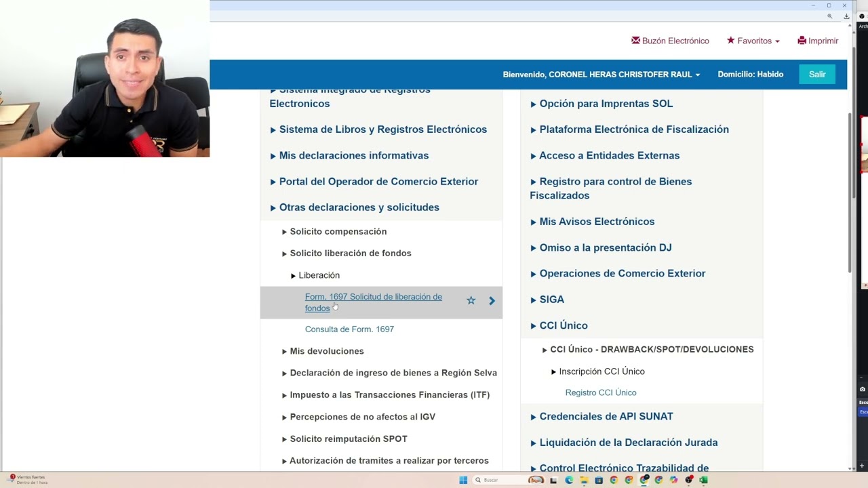This screenshot has width=868, height=488.
Task: Click the webcam video overlay thumbnail
Action: pos(104,79)
